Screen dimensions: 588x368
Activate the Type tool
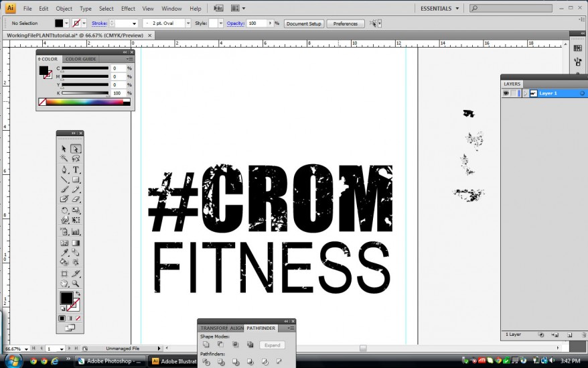(x=76, y=170)
